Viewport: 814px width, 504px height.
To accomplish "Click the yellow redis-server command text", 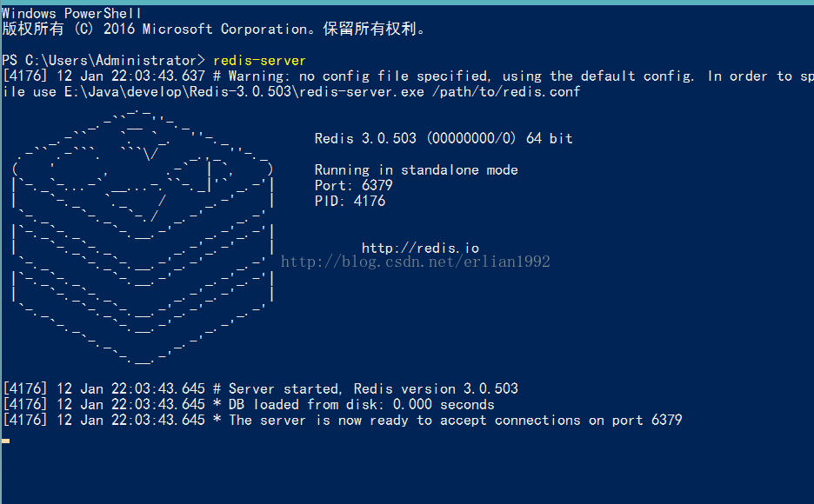I will 259,61.
